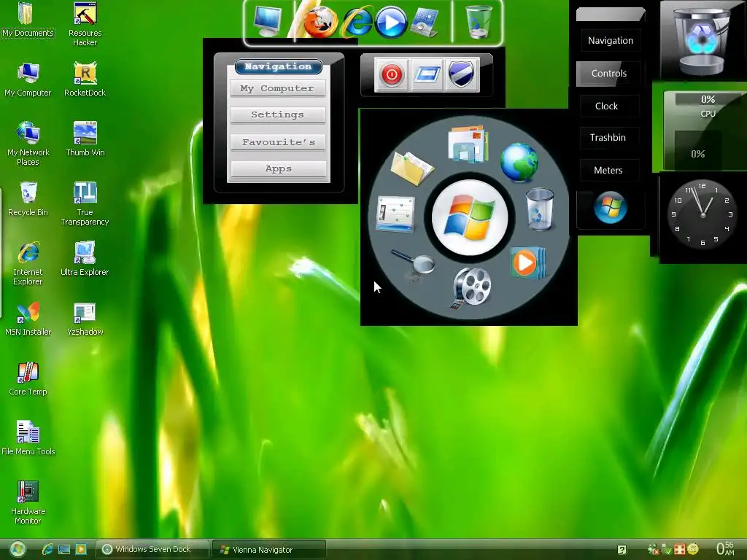Click the central Windows logo orb

point(470,217)
